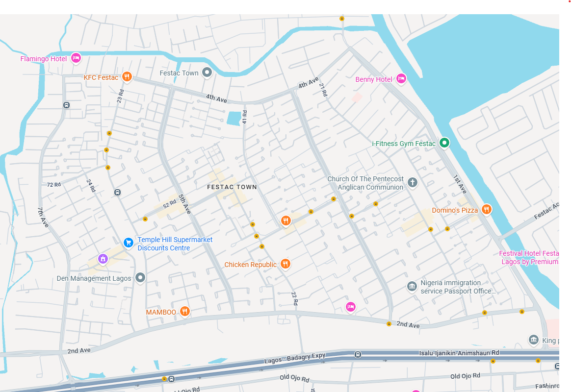This screenshot has height=392, width=571.
Task: Click the bus stop icon beside Isalu-Ijanikin-Animshaun Rd label
Action: click(x=358, y=354)
